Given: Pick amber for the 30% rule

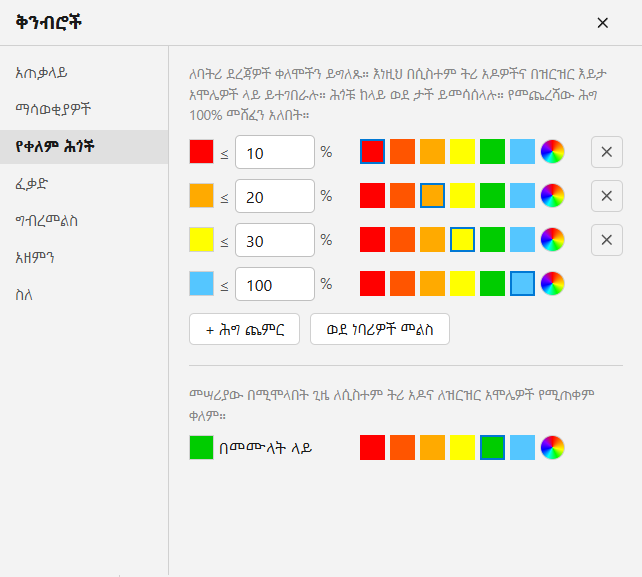Looking at the screenshot, I should tap(432, 240).
